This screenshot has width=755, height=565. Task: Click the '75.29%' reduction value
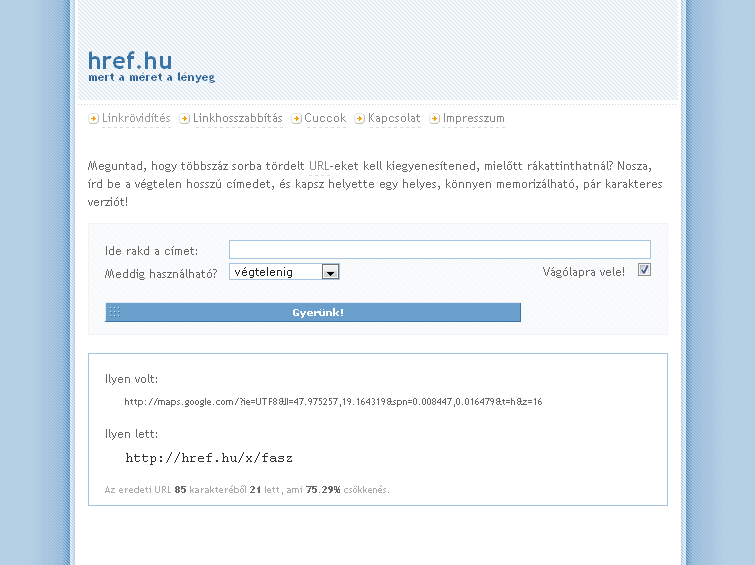pos(323,489)
